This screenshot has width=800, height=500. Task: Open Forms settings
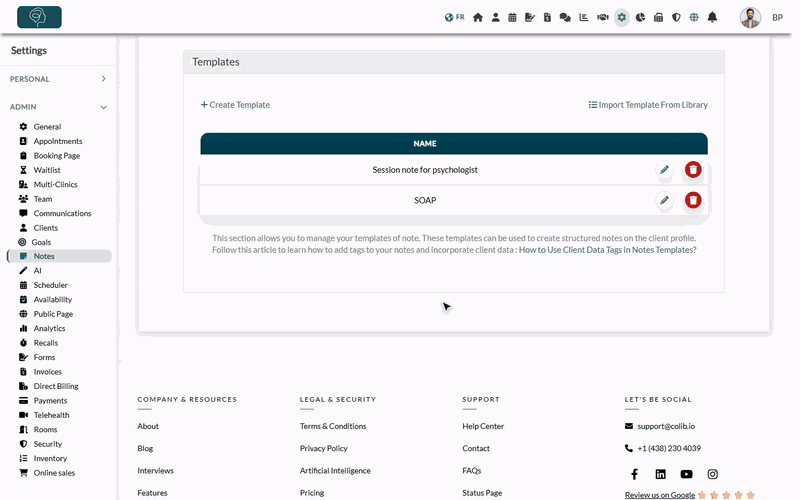44,358
